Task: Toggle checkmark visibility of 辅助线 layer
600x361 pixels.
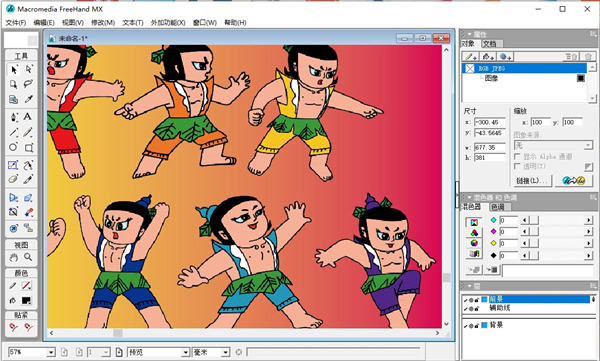Action: [465, 309]
